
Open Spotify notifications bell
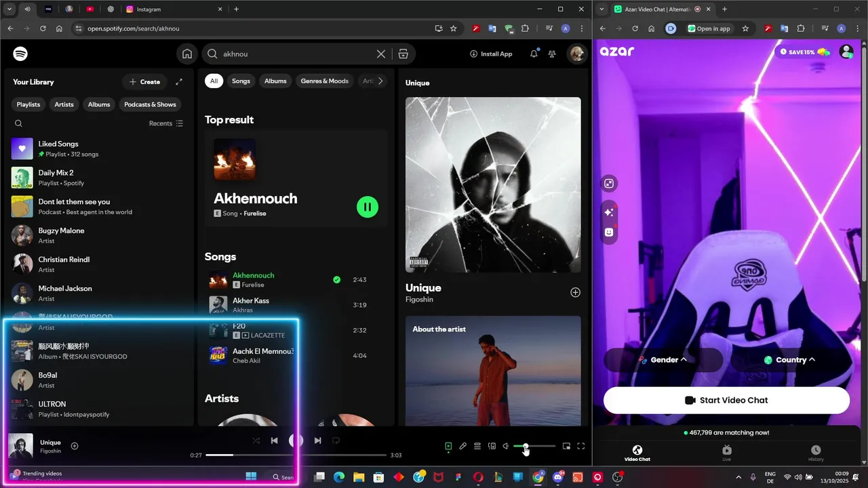(534, 54)
